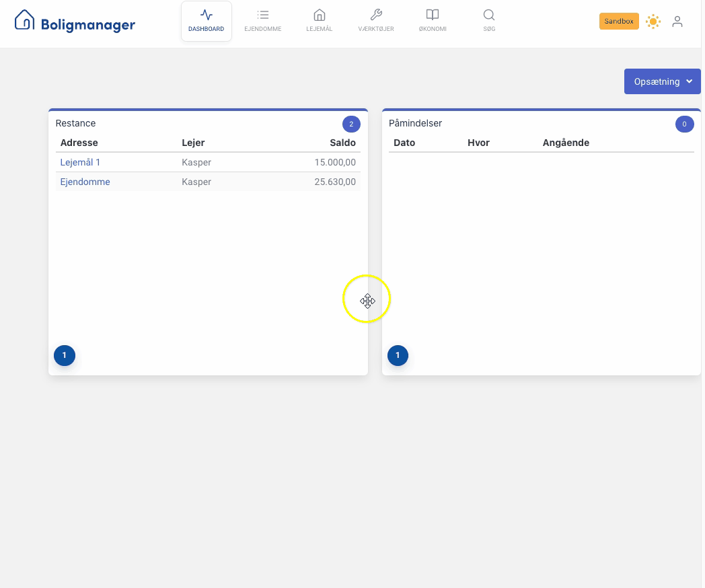This screenshot has width=705, height=588.
Task: Select page 1 in Påmindelser panel
Action: (398, 355)
